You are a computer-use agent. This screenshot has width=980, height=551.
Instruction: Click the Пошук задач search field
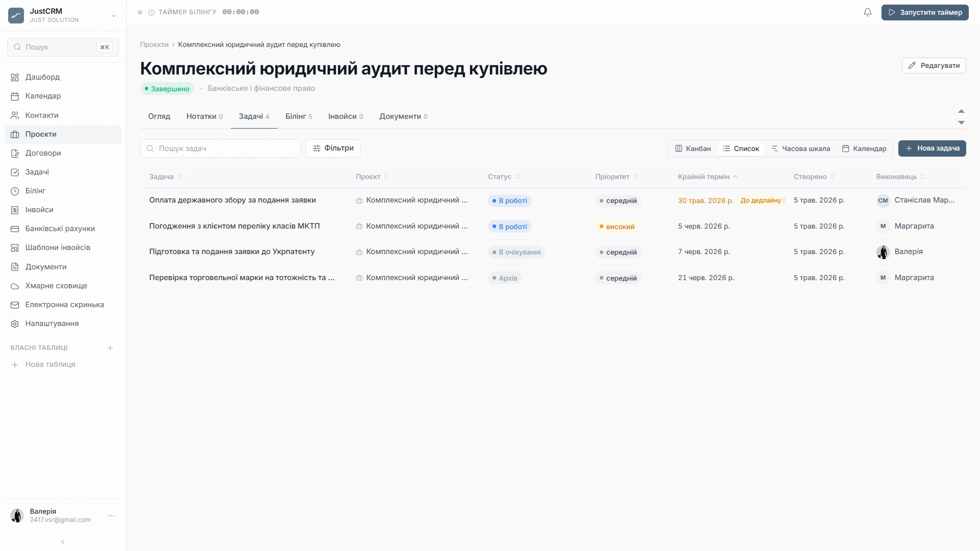coord(220,148)
